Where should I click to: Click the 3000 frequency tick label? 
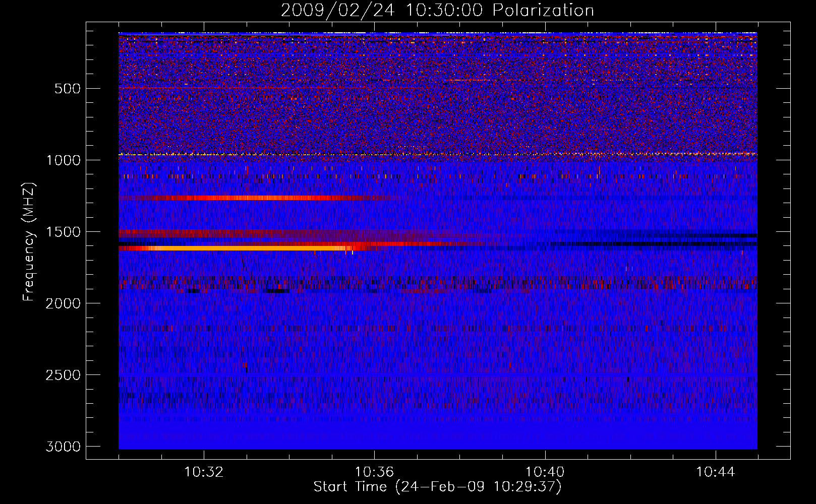63,447
